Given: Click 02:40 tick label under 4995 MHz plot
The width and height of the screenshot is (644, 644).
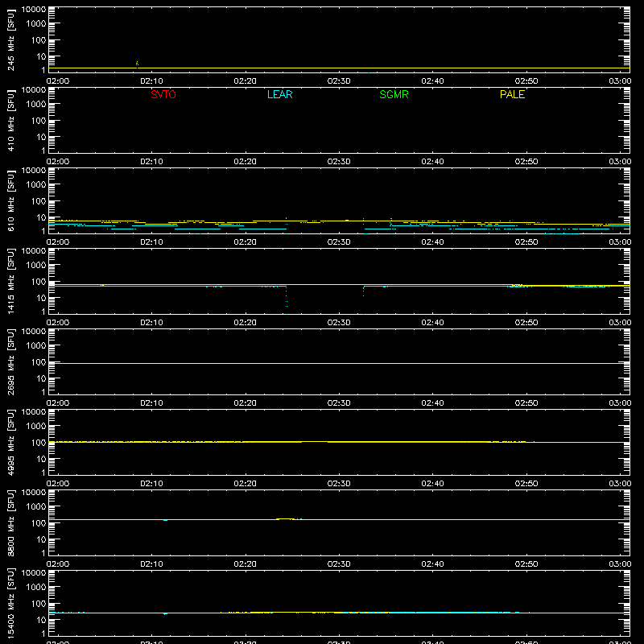Looking at the screenshot, I should point(432,484).
